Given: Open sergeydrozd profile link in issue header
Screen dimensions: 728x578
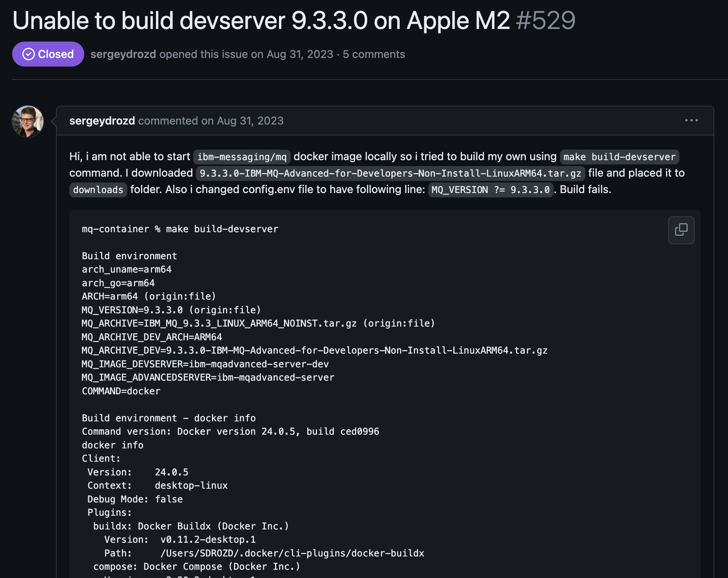Looking at the screenshot, I should pyautogui.click(x=123, y=54).
